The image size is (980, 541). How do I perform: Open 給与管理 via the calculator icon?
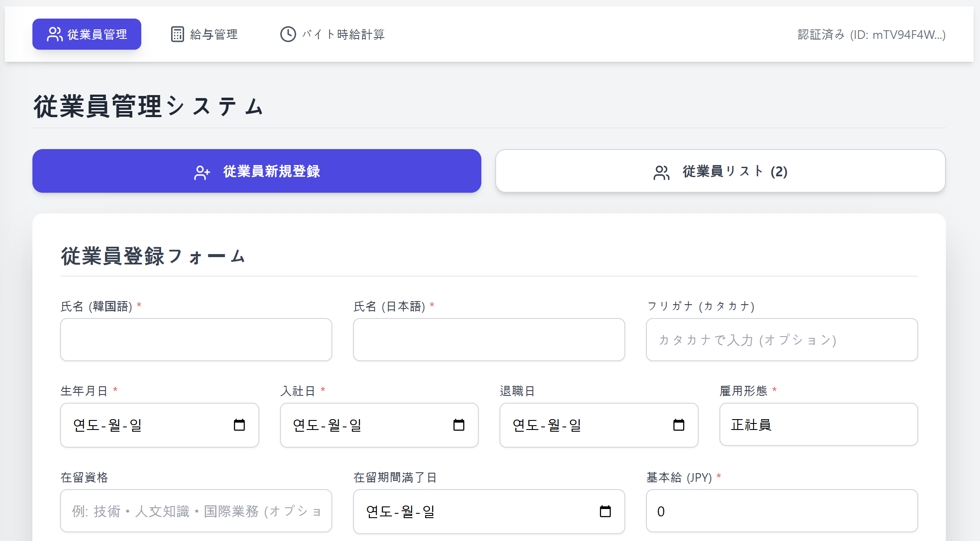click(177, 34)
